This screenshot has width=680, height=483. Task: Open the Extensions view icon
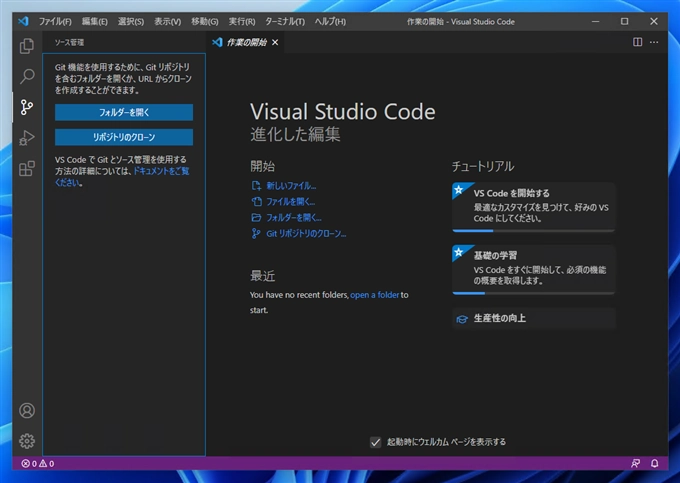[x=27, y=168]
